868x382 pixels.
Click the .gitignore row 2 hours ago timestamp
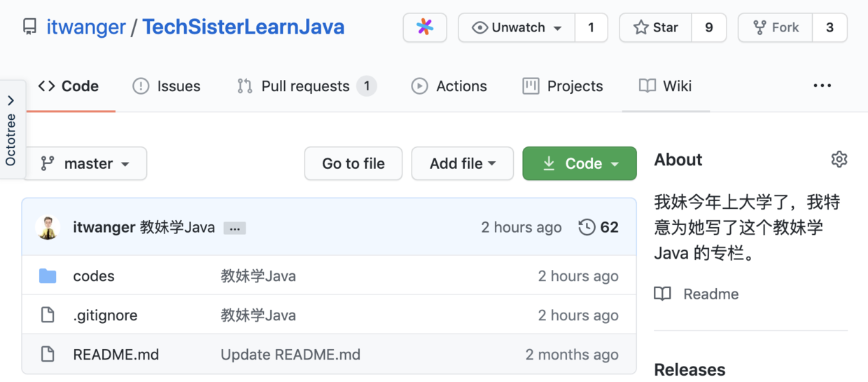578,315
